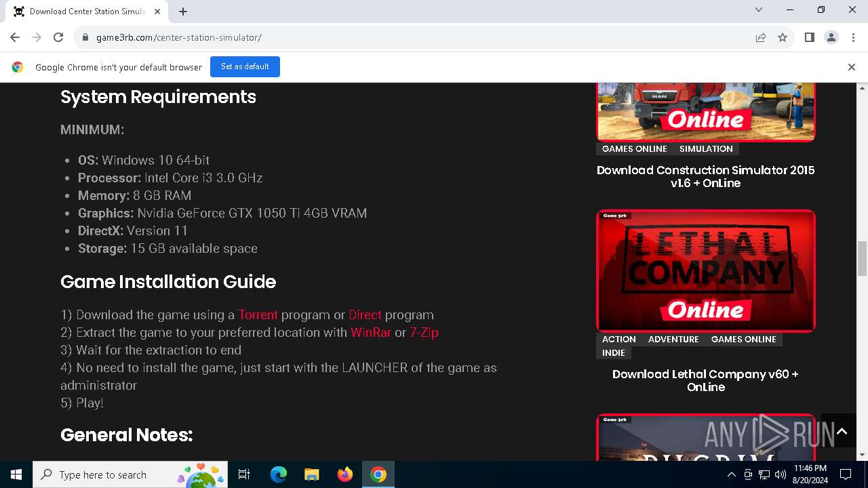The height and width of the screenshot is (488, 868).
Task: Launch Firefox from taskbar
Action: click(344, 474)
